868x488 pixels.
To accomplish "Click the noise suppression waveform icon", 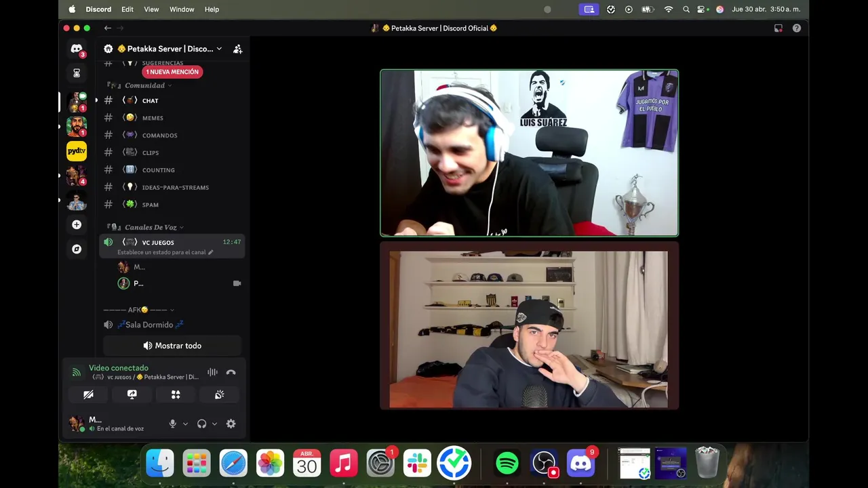I will (212, 372).
